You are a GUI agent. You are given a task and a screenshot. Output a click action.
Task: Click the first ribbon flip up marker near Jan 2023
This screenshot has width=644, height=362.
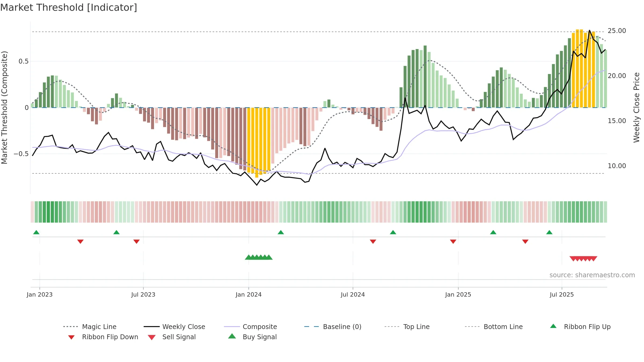[36, 232]
